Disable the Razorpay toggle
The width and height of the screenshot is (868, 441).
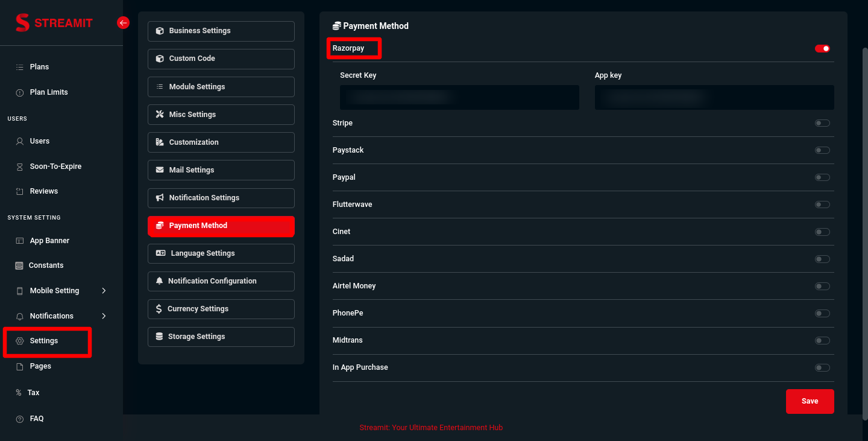[x=822, y=48]
